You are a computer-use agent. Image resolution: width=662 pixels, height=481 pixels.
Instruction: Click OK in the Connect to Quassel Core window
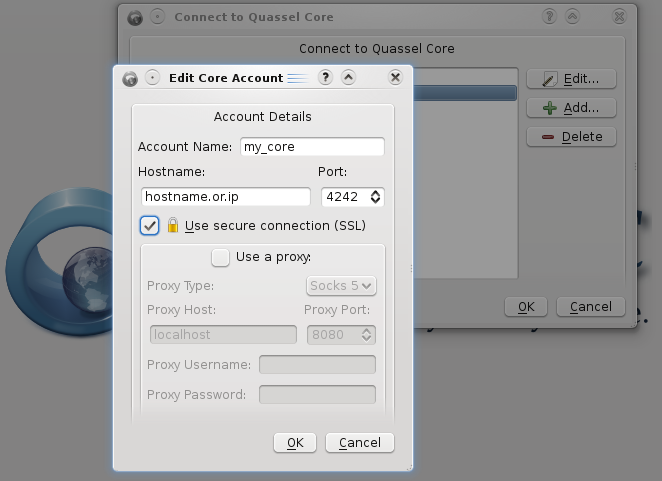[x=526, y=307]
